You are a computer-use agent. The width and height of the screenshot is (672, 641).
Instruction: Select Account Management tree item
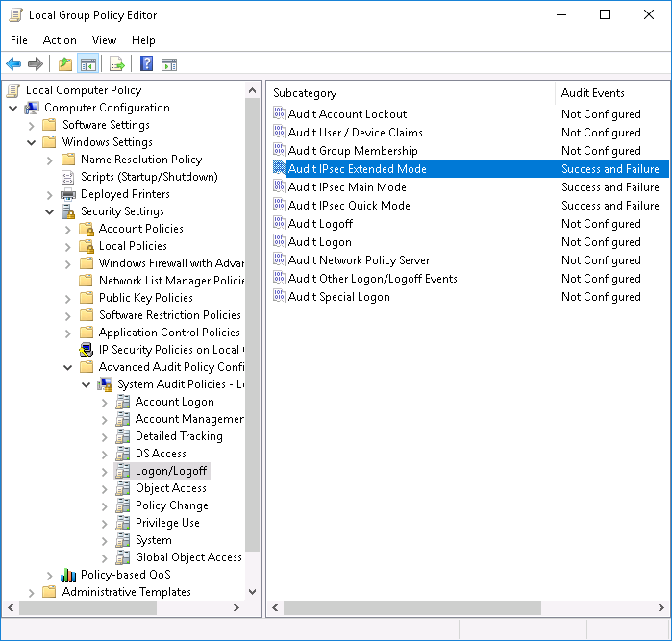click(x=189, y=419)
